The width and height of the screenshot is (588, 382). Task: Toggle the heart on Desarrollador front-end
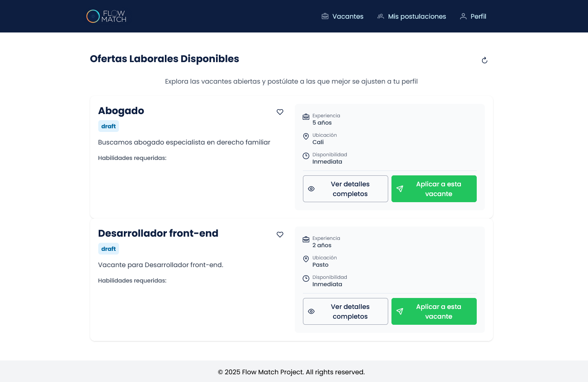click(280, 235)
